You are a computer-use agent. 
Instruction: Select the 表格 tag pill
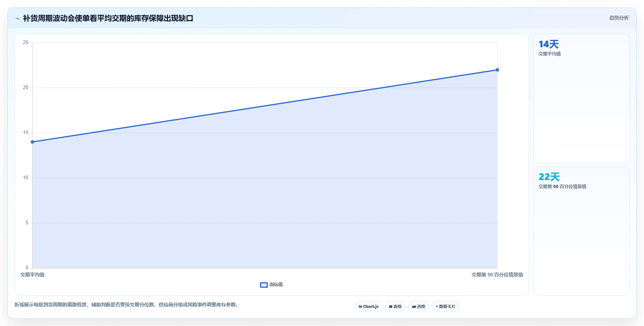click(395, 306)
